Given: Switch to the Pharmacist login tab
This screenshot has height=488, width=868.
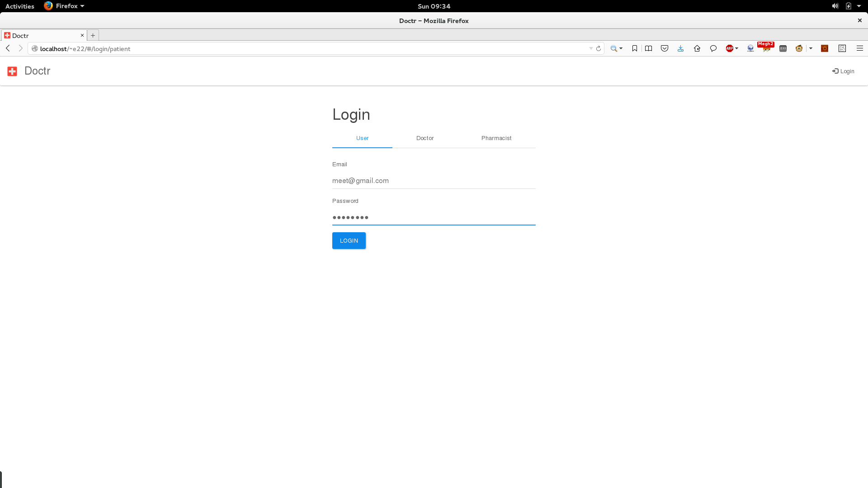Looking at the screenshot, I should pos(496,138).
